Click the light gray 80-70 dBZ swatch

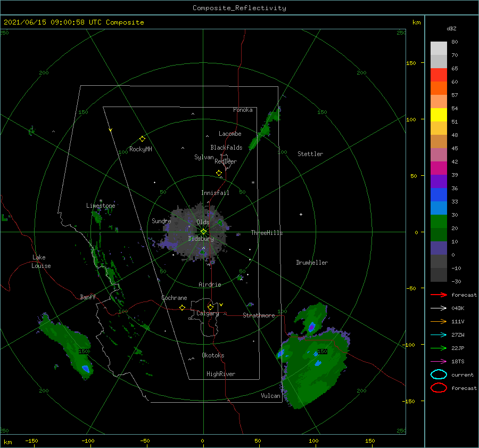pyautogui.click(x=439, y=48)
